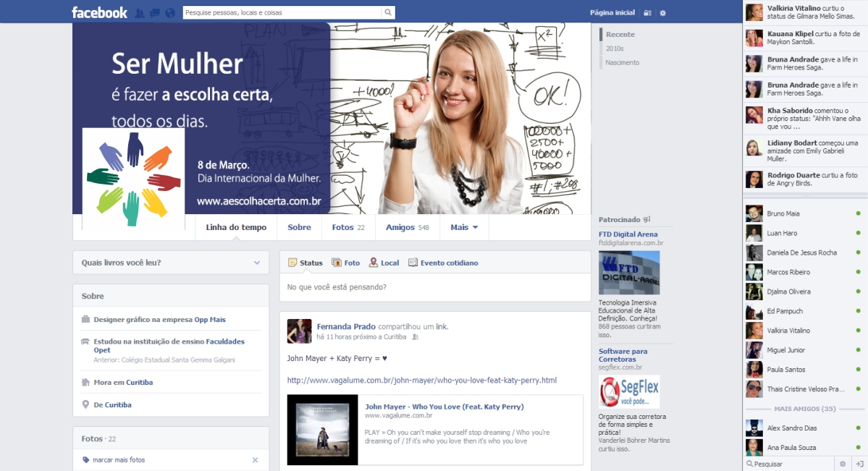Screen dimensions: 868x471
Task: Open privacy shortcuts lock icon
Action: (x=647, y=13)
